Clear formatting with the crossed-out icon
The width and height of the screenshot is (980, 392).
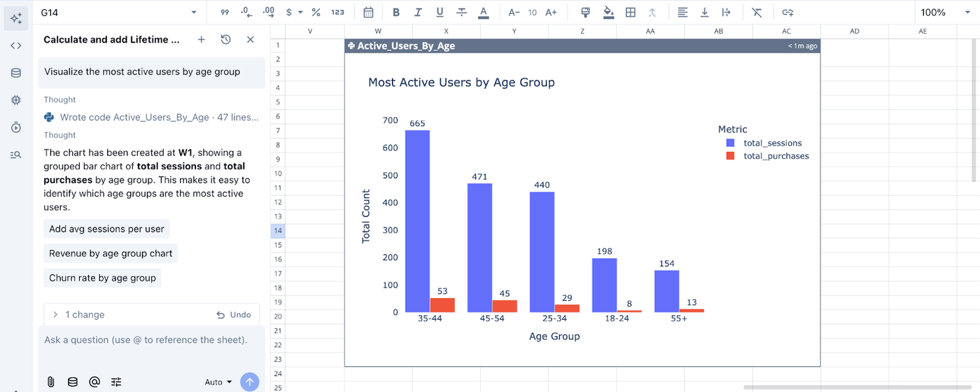coord(757,13)
